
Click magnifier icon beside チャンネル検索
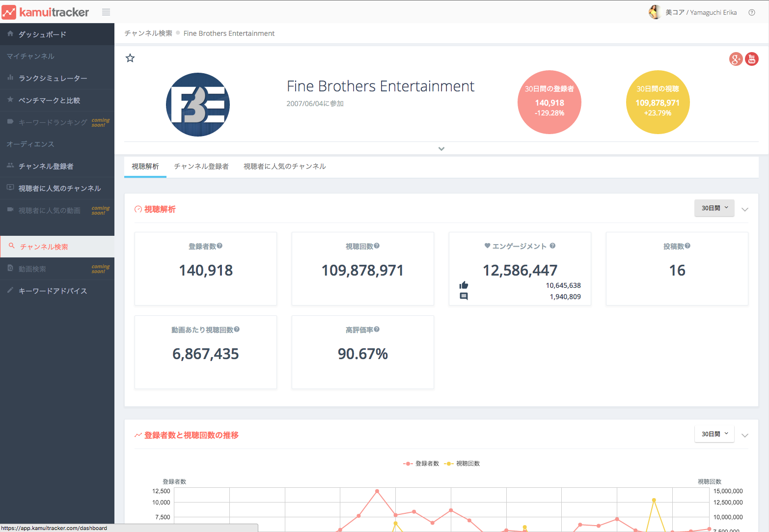[x=12, y=246]
